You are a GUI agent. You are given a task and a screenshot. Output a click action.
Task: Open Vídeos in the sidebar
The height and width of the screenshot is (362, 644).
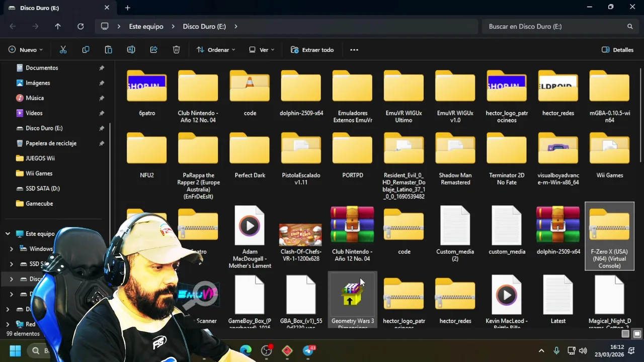[x=34, y=113]
